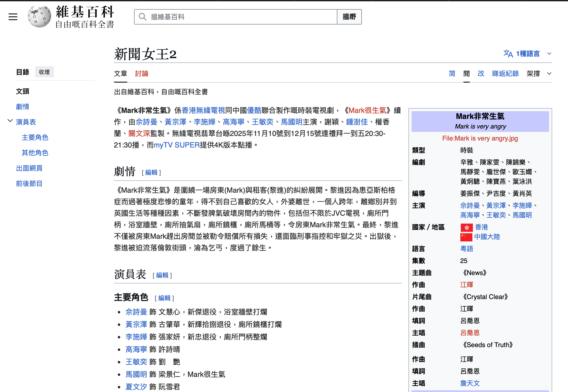Jump to 劇情 in the contents sidebar
568x392 pixels.
[23, 107]
